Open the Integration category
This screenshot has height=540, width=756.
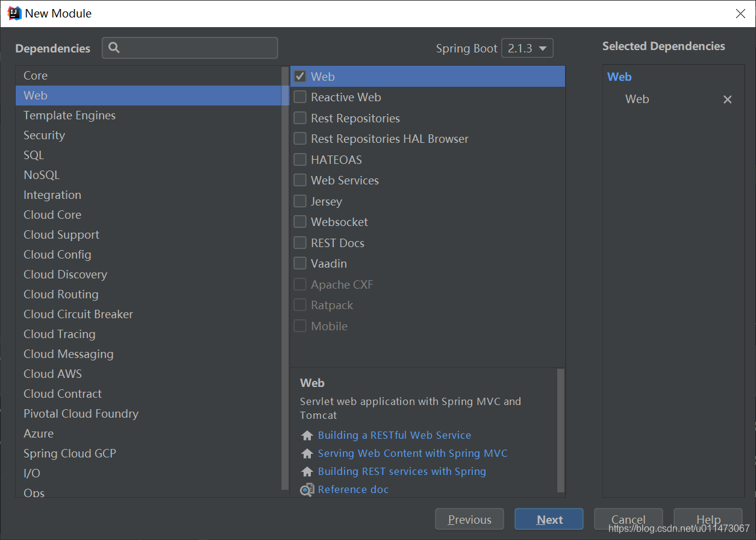click(149, 195)
